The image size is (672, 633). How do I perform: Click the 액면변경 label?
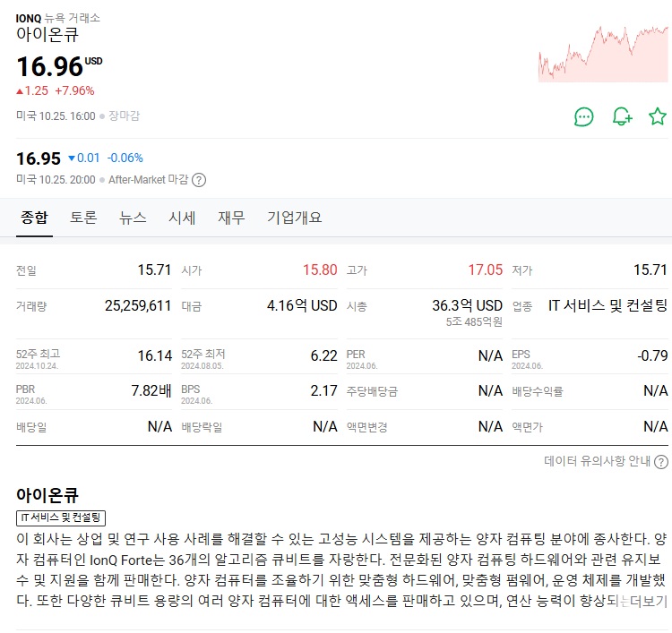click(366, 427)
